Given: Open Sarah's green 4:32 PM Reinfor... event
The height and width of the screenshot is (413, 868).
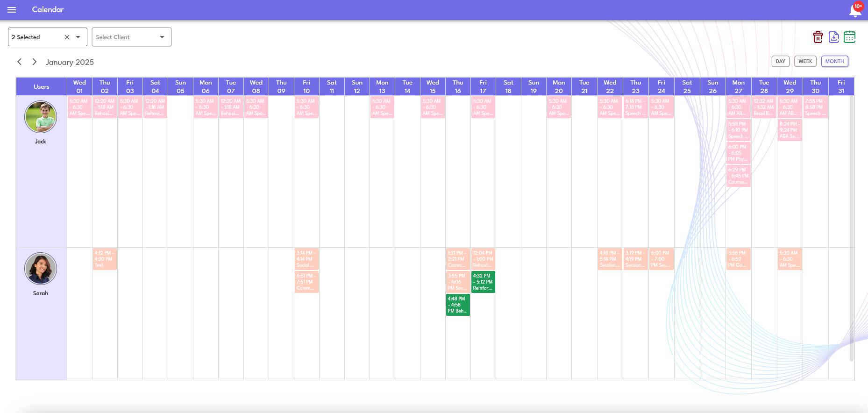Looking at the screenshot, I should (483, 282).
